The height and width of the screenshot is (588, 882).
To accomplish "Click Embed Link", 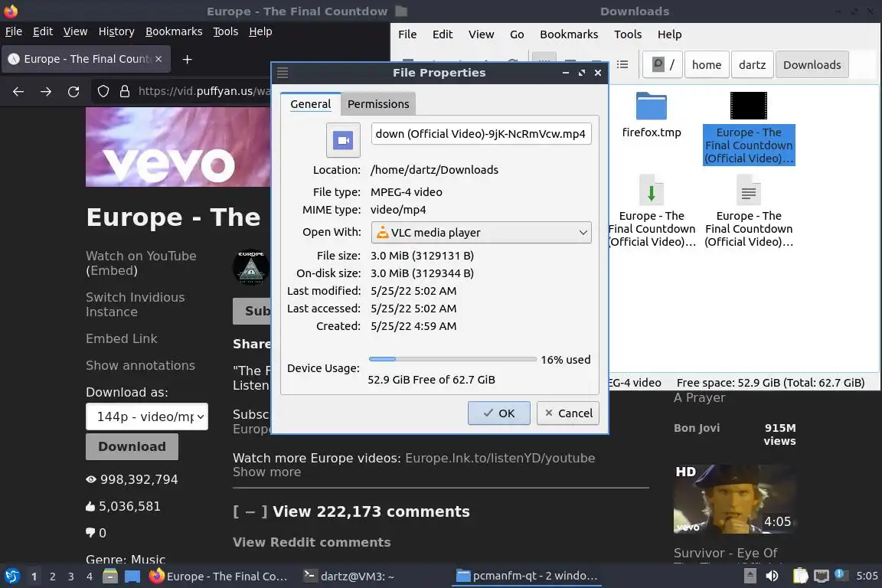I will coord(122,338).
